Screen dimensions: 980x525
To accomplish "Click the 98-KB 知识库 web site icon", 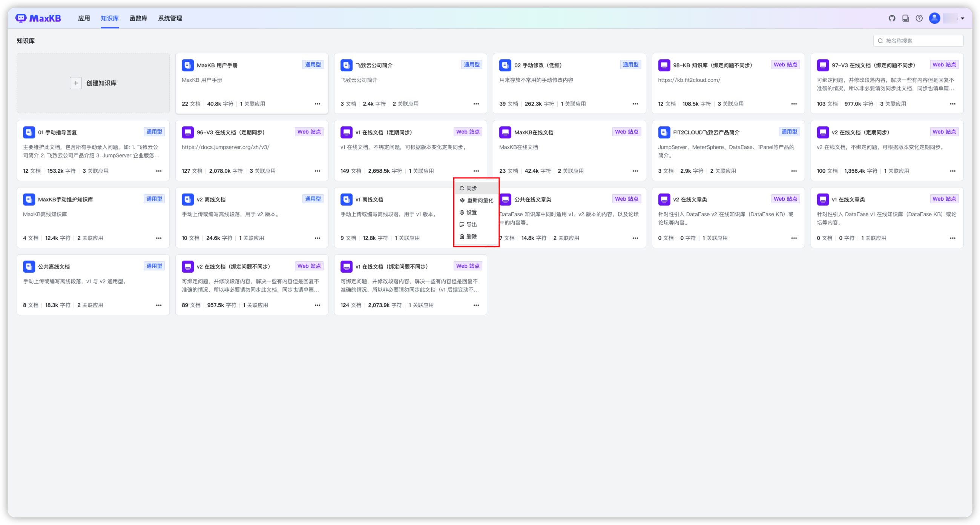I will pyautogui.click(x=664, y=65).
